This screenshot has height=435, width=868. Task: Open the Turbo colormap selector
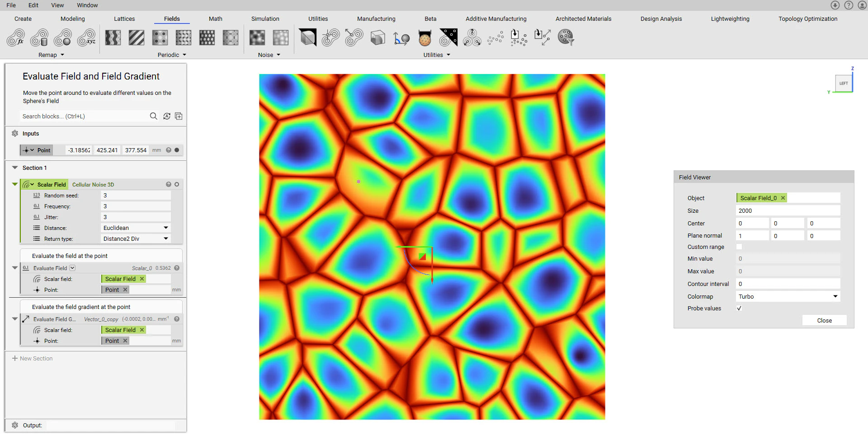pyautogui.click(x=788, y=296)
